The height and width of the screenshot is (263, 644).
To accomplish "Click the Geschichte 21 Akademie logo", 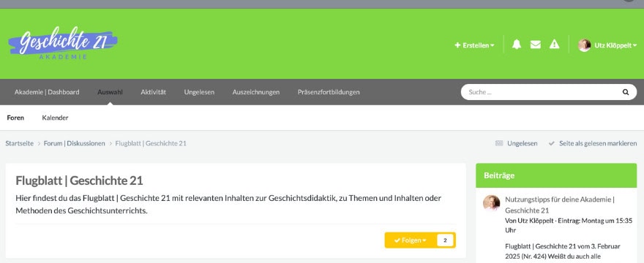I will [63, 44].
